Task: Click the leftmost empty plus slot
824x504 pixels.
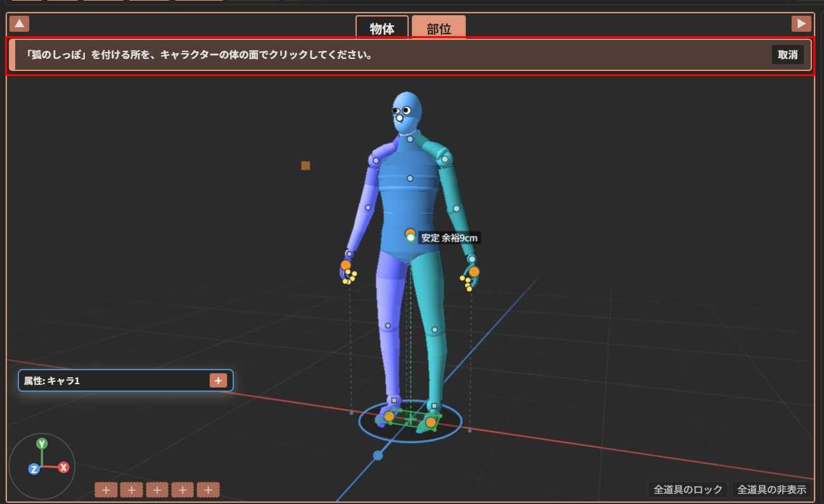Action: point(106,489)
